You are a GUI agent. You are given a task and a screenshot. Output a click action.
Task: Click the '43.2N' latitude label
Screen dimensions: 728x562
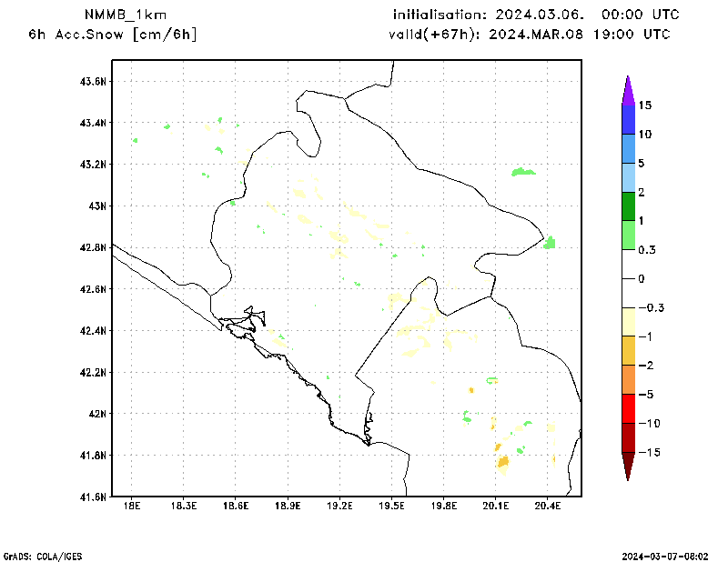tap(93, 165)
